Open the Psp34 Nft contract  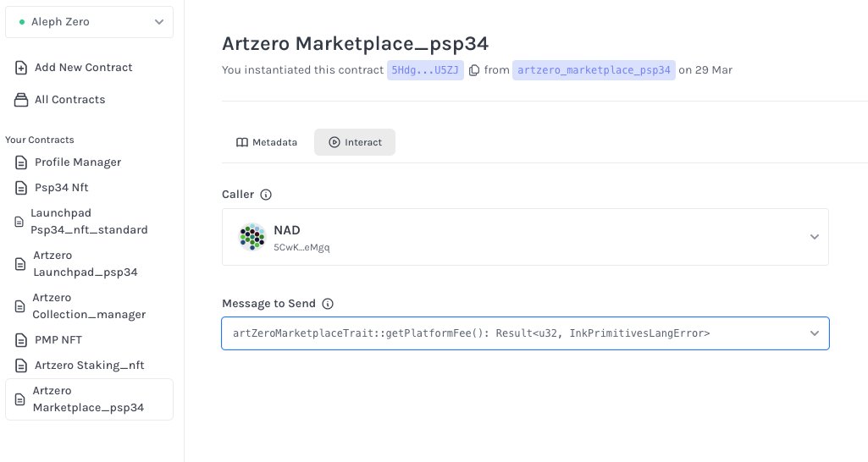62,188
